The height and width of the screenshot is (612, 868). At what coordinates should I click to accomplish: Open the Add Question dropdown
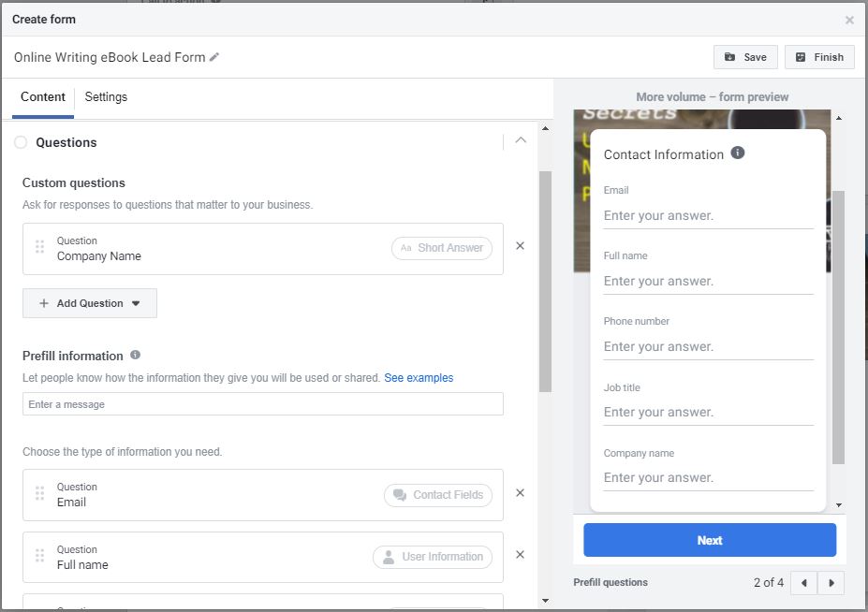point(90,303)
